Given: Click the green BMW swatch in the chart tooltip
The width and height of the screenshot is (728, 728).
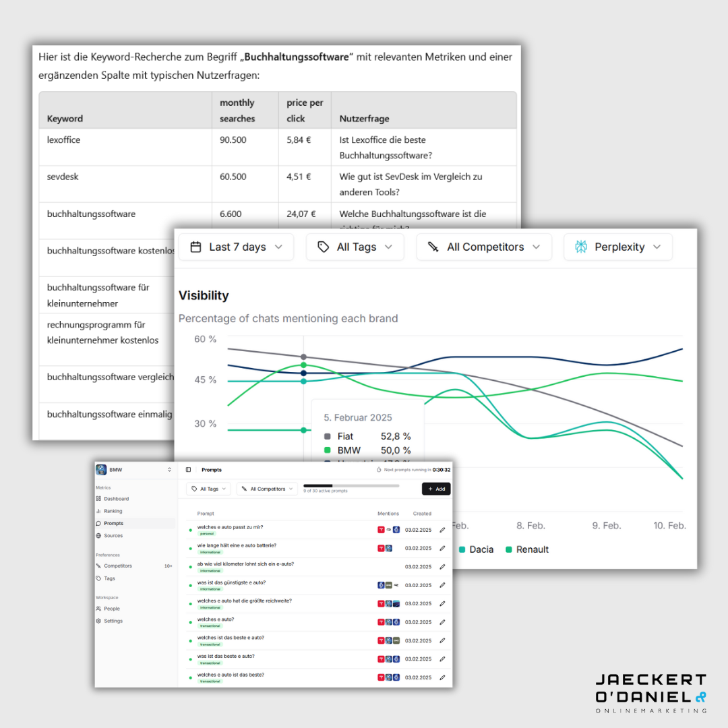Looking at the screenshot, I should point(328,450).
